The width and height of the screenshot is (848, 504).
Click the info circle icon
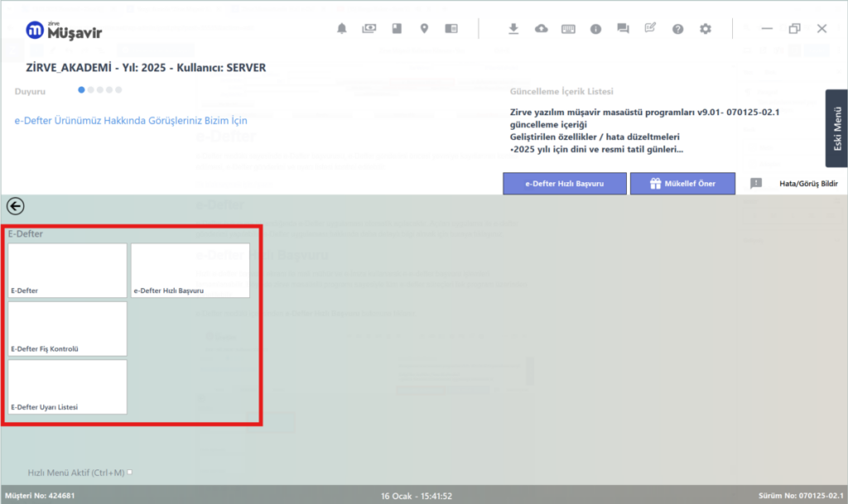[595, 29]
